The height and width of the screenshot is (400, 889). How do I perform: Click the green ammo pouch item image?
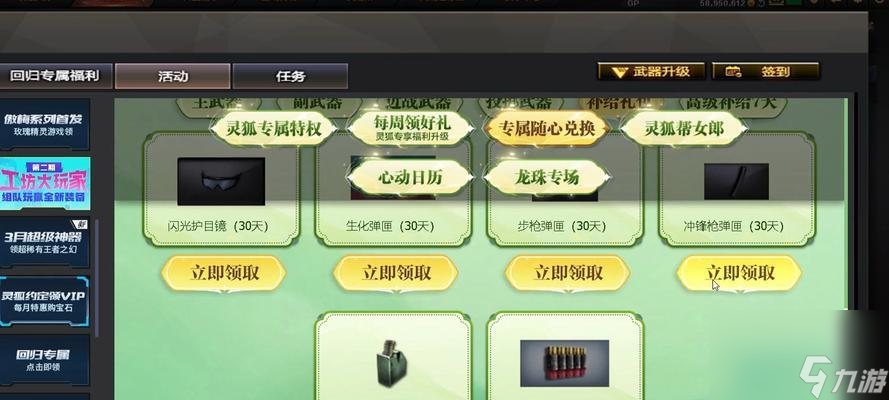tap(392, 363)
